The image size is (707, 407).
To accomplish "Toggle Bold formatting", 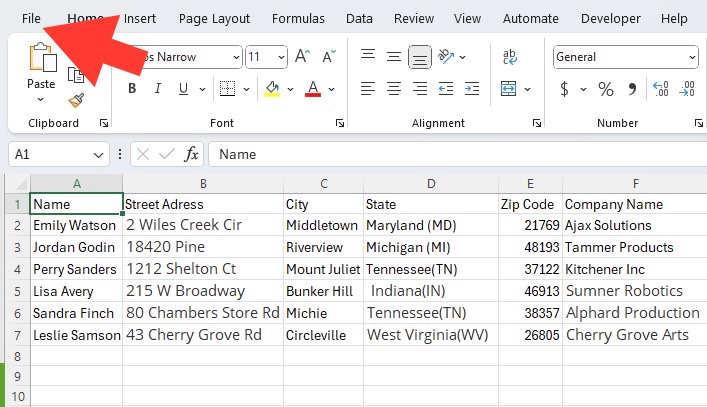I will click(132, 89).
